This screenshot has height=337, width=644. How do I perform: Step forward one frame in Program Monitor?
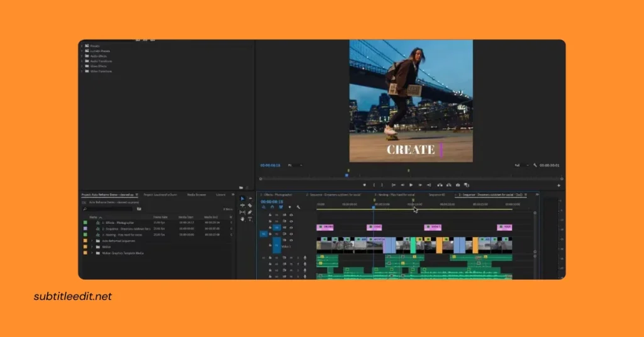[x=419, y=185]
